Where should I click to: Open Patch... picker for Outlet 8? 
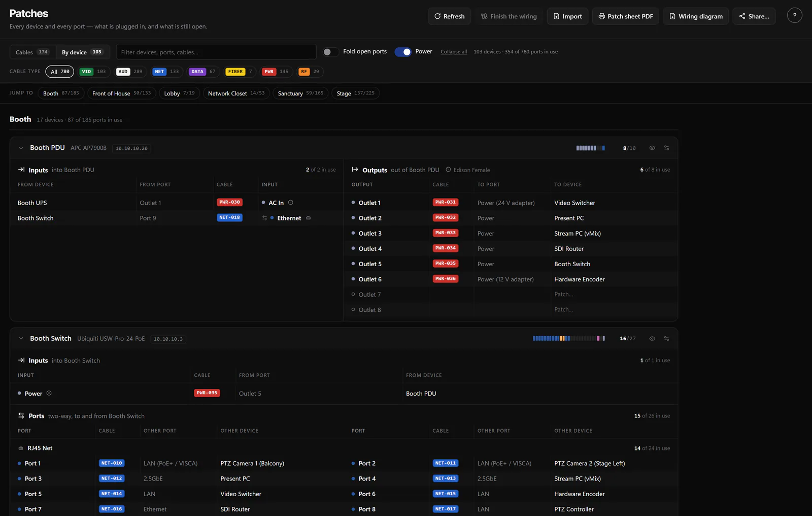563,310
